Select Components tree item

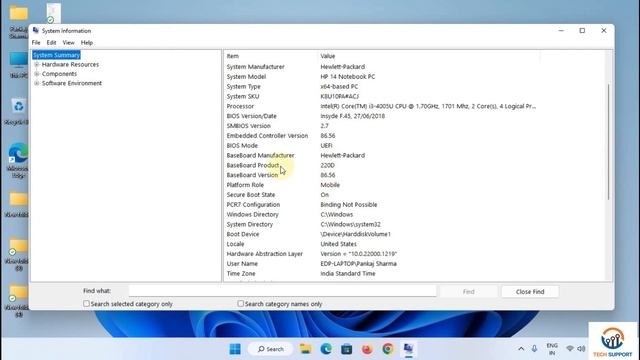[59, 74]
